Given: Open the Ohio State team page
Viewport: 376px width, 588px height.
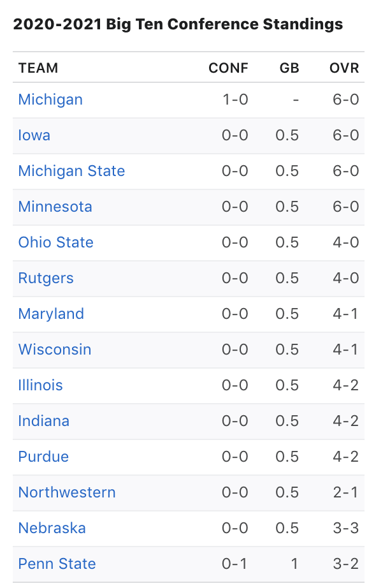Looking at the screenshot, I should (56, 242).
